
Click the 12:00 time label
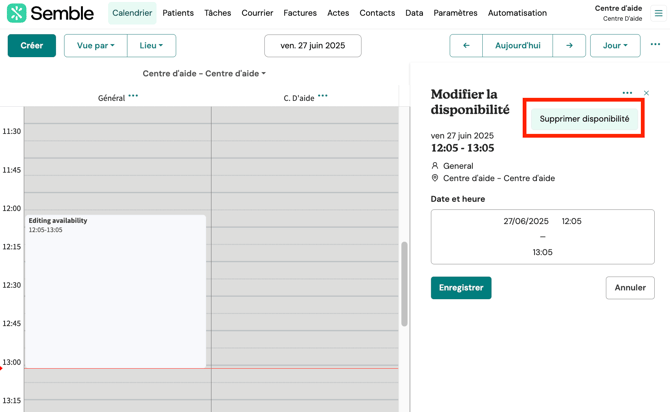point(12,208)
